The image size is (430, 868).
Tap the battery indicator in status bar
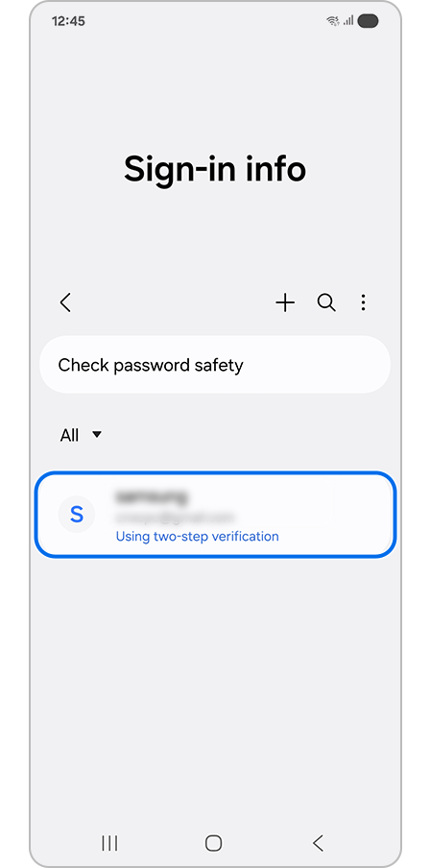(x=368, y=21)
